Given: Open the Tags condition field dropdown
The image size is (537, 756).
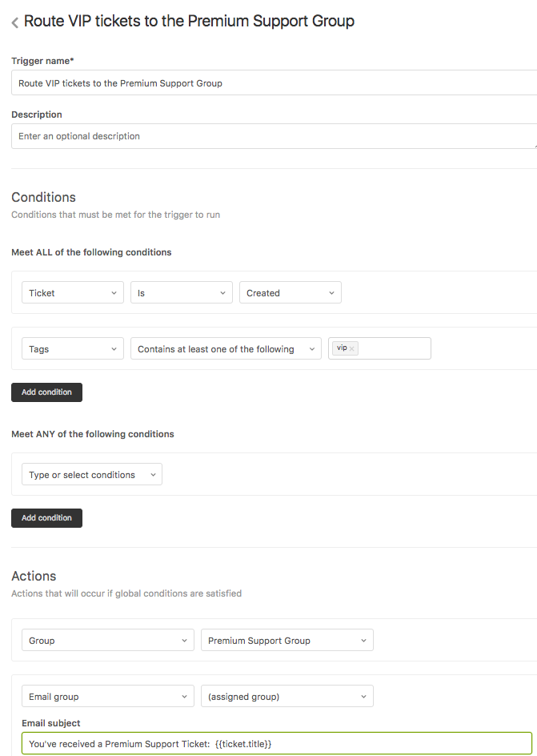Looking at the screenshot, I should 73,349.
